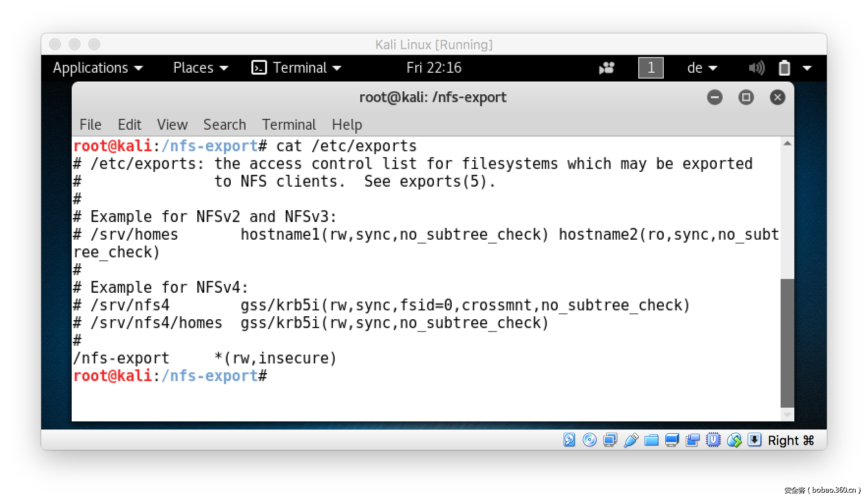Click the CPU virtualization chip icon
Image resolution: width=868 pixels, height=499 pixels.
click(x=713, y=440)
